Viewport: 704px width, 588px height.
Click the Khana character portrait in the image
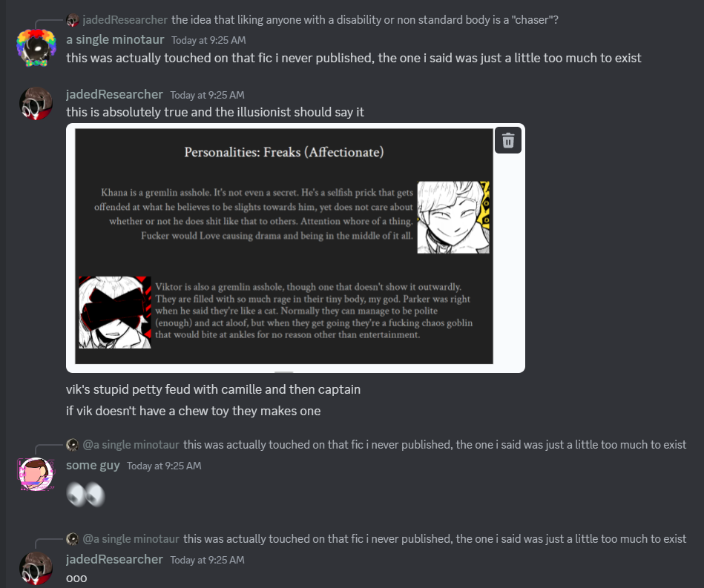(x=453, y=217)
